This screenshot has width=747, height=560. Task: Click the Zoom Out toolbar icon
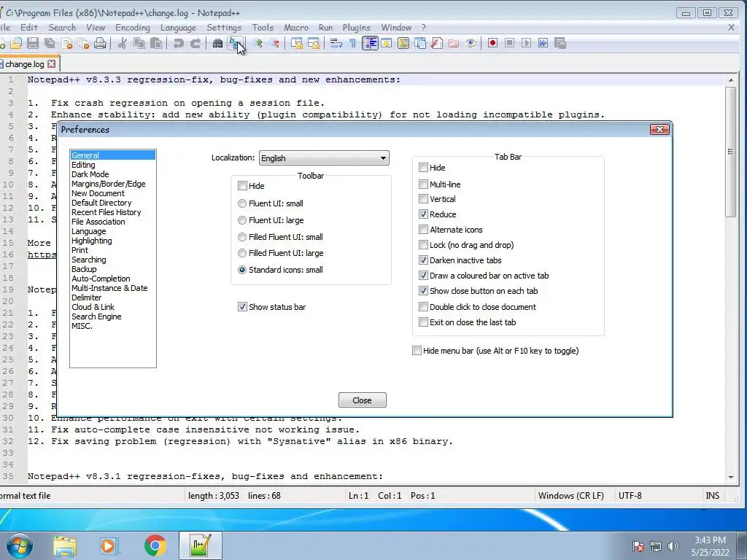(x=274, y=43)
